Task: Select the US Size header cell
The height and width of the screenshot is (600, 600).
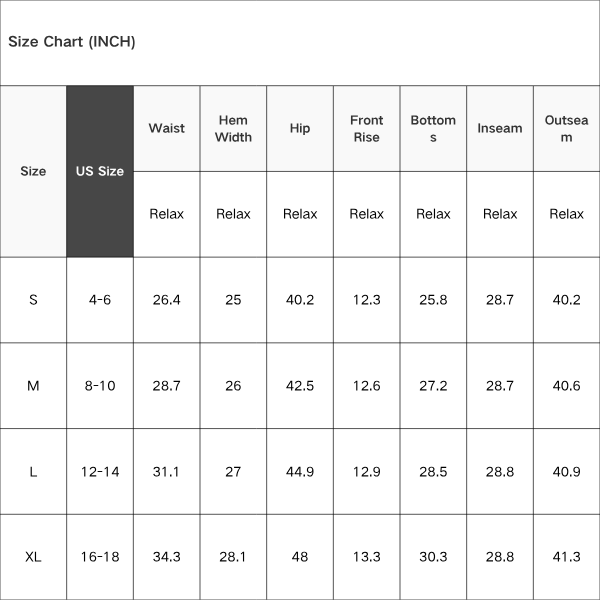Action: pyautogui.click(x=100, y=171)
